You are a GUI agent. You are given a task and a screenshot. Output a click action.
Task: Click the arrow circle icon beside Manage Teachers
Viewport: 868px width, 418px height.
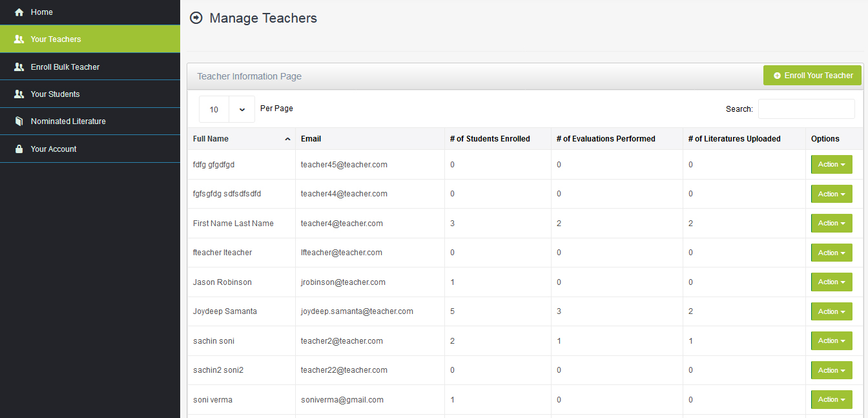(196, 18)
